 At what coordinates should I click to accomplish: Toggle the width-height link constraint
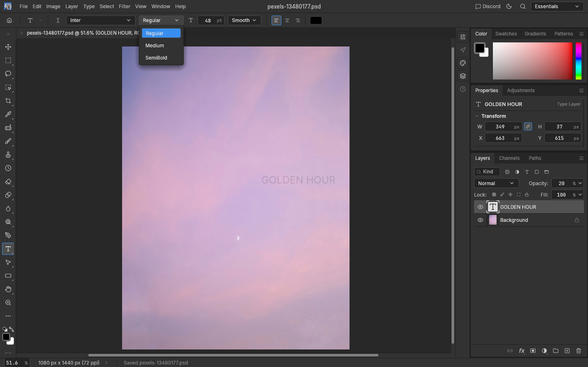tap(528, 127)
